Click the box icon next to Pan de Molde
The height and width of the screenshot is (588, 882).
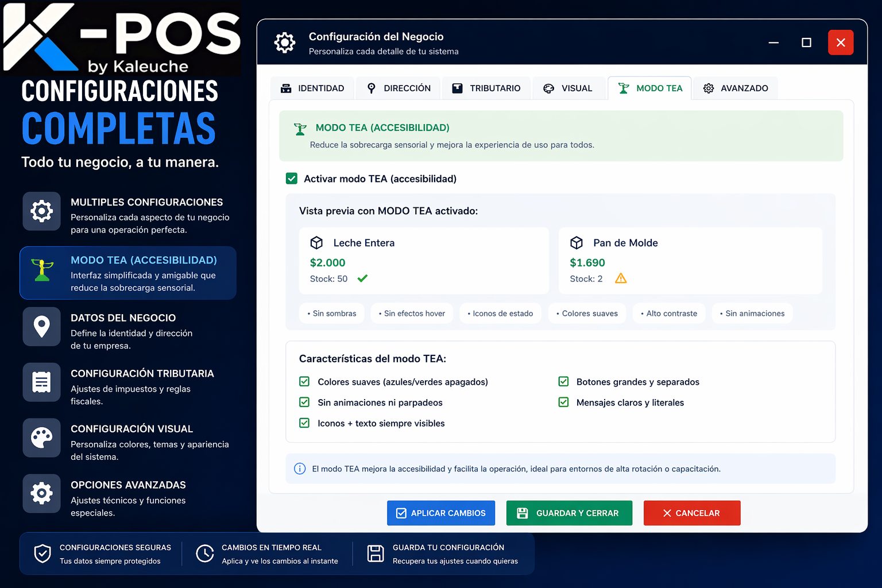tap(577, 243)
